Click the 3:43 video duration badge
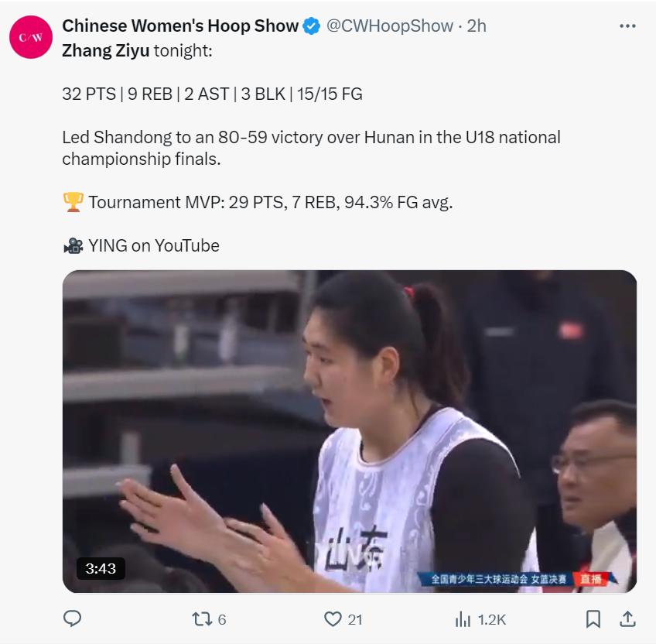Image resolution: width=656 pixels, height=644 pixels. 101,569
